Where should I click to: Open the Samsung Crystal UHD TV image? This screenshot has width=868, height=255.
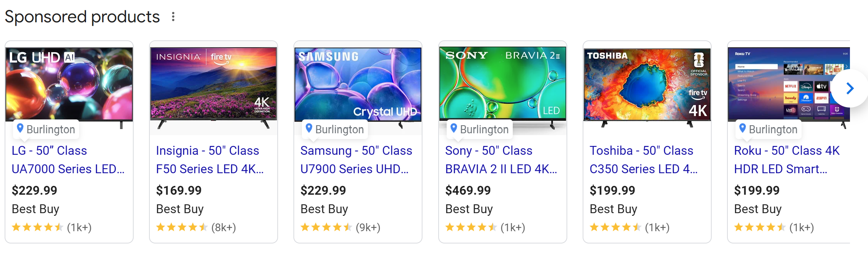[x=358, y=84]
